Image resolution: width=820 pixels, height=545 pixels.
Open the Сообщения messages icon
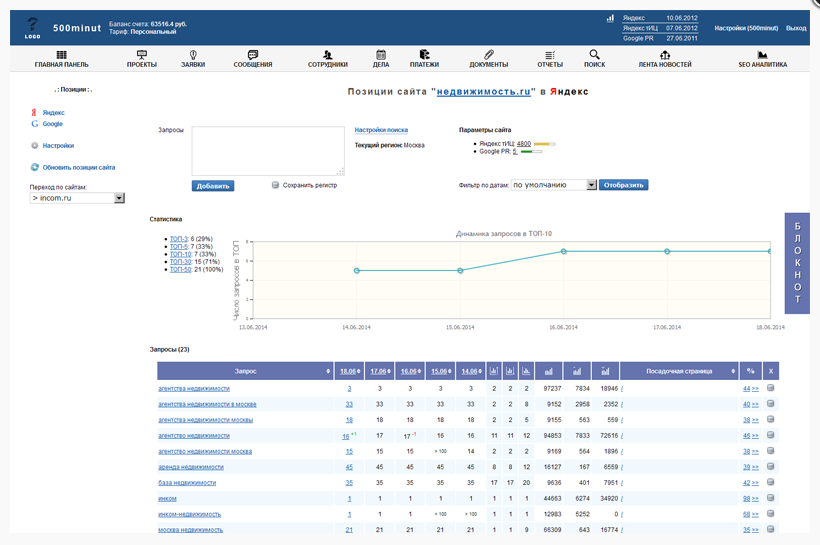coord(253,55)
